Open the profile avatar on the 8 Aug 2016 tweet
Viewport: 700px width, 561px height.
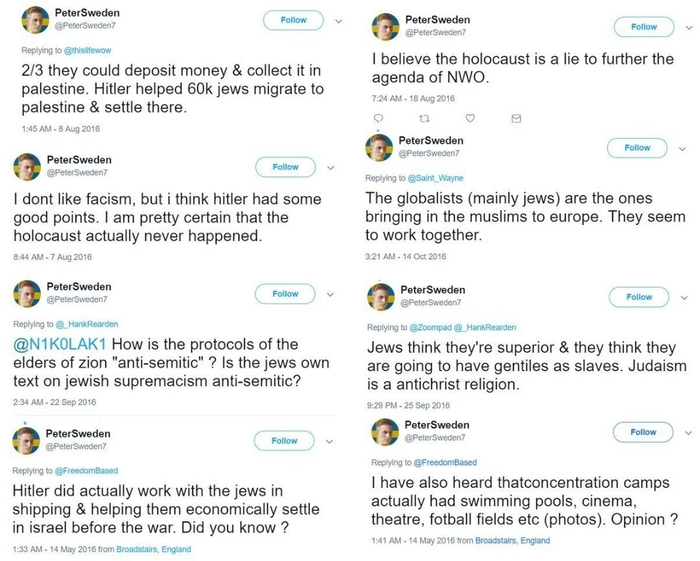tap(28, 19)
